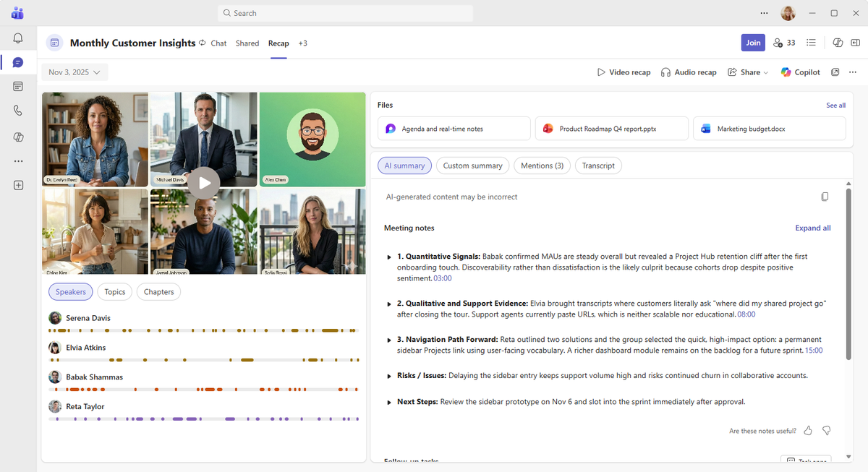This screenshot has width=868, height=472.
Task: Click the Alex Chen avatar tile
Action: [x=312, y=138]
